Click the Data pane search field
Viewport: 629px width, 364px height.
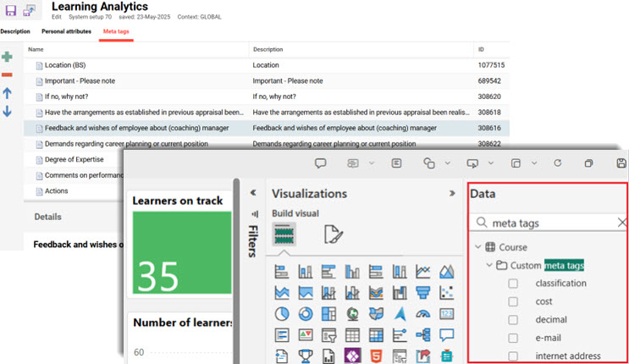tap(546, 223)
